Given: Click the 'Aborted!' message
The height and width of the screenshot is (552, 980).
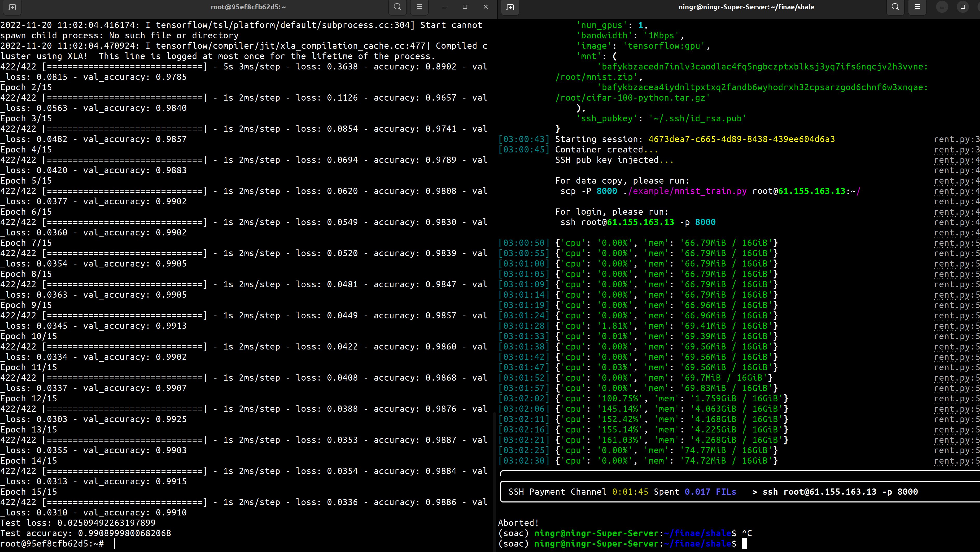Looking at the screenshot, I should click(x=519, y=523).
